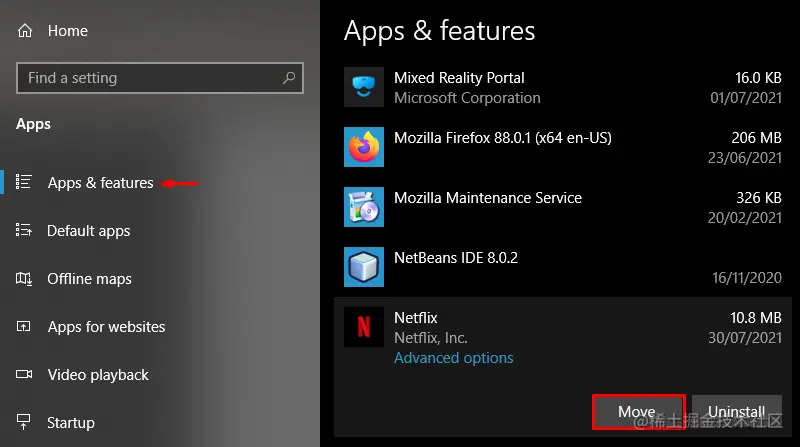
Task: Click the Uninstall button for Netflix
Action: point(737,411)
